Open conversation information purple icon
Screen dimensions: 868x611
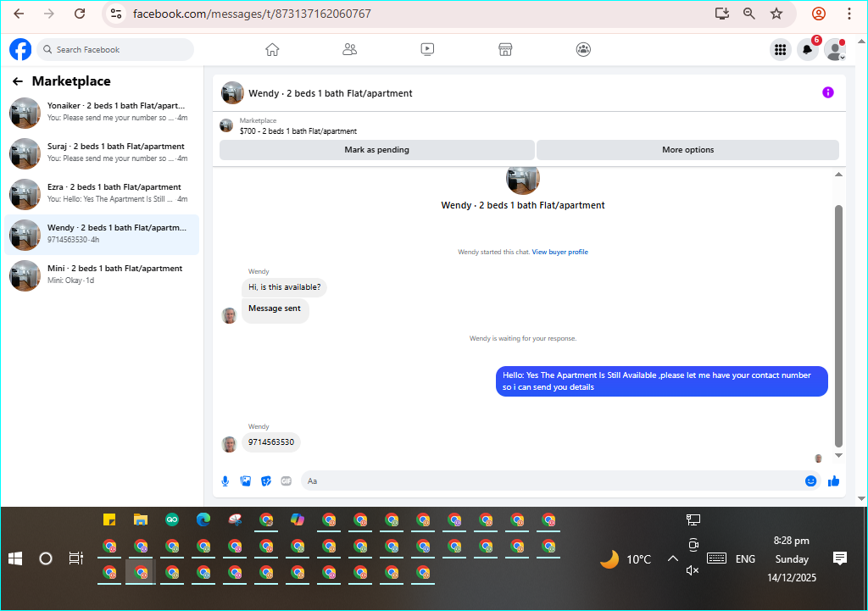[827, 92]
